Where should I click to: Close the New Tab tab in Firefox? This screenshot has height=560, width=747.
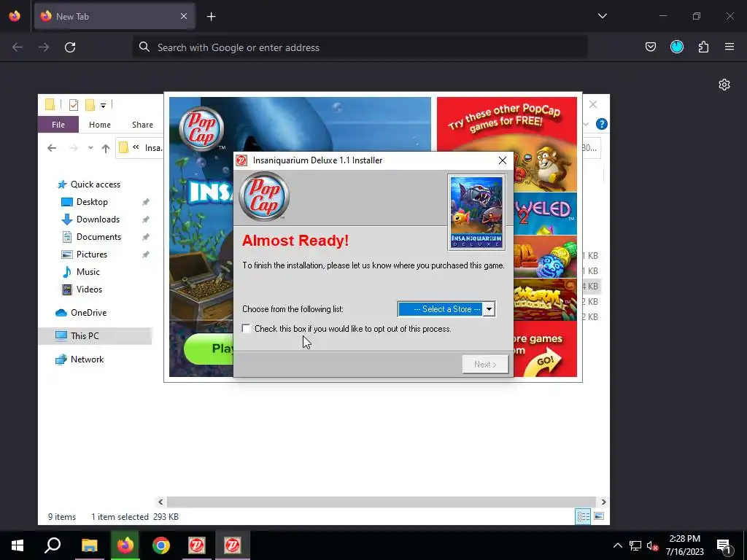184,16
